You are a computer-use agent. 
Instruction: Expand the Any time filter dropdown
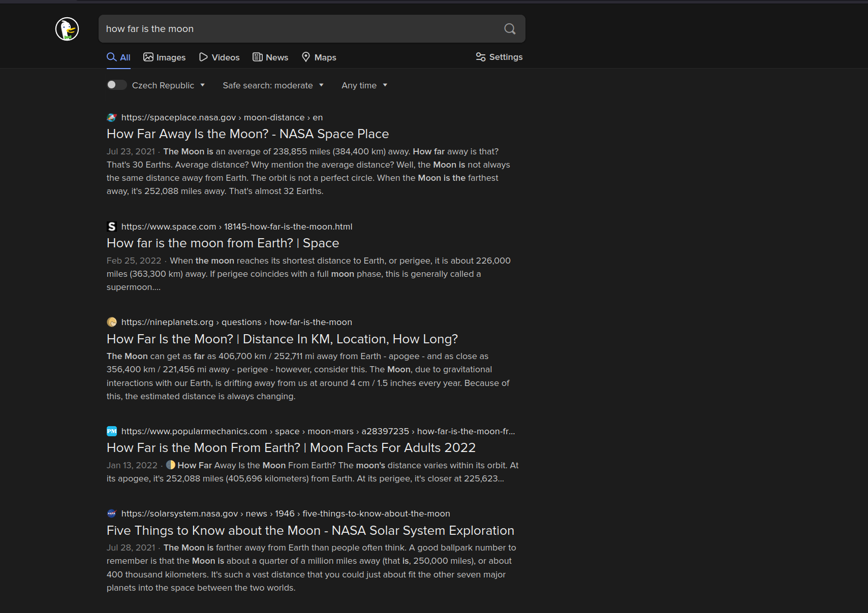[x=364, y=85]
